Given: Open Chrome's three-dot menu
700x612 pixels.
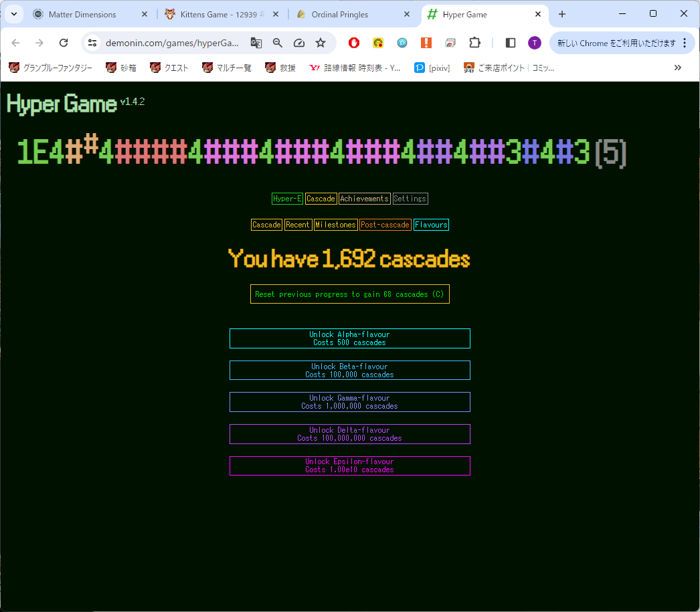Looking at the screenshot, I should pos(685,42).
